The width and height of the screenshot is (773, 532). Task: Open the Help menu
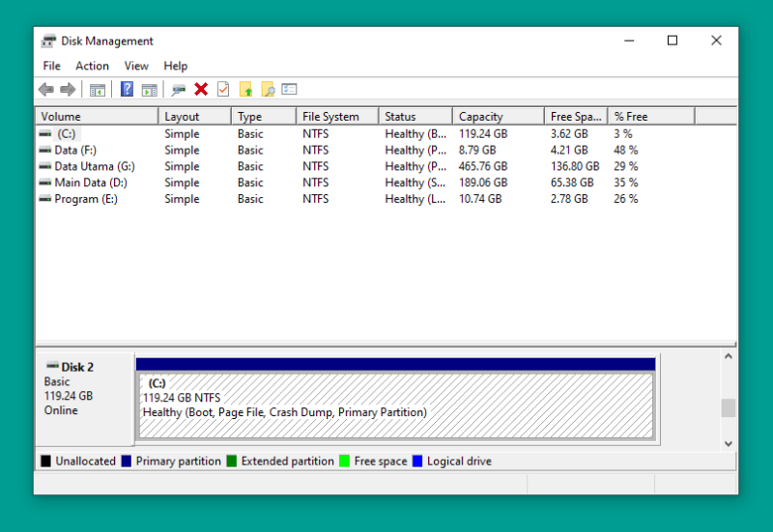pyautogui.click(x=176, y=66)
